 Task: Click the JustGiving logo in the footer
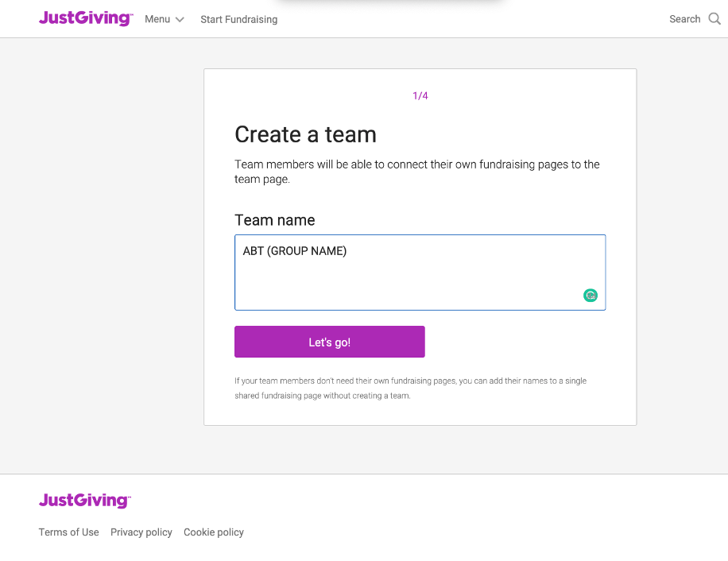[85, 501]
